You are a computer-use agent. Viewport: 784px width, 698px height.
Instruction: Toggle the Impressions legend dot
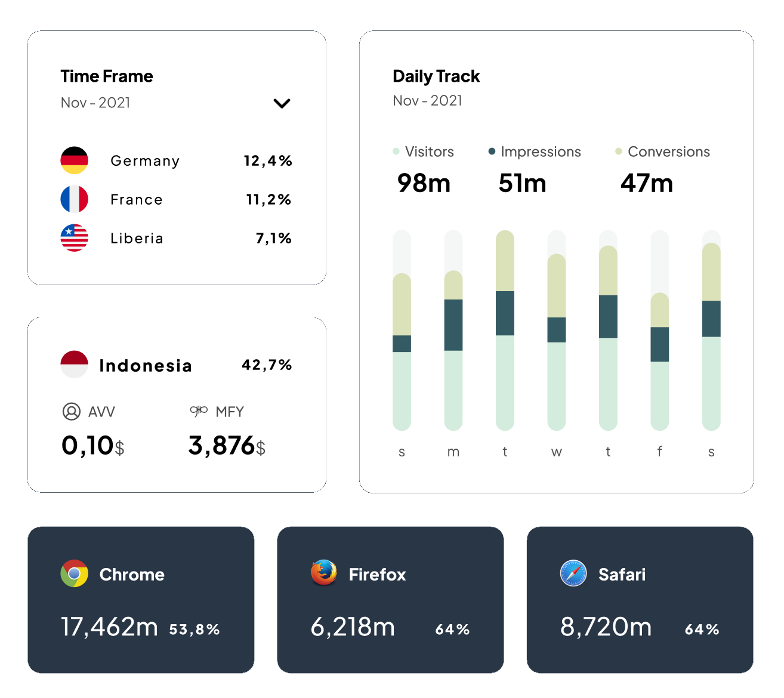(492, 152)
